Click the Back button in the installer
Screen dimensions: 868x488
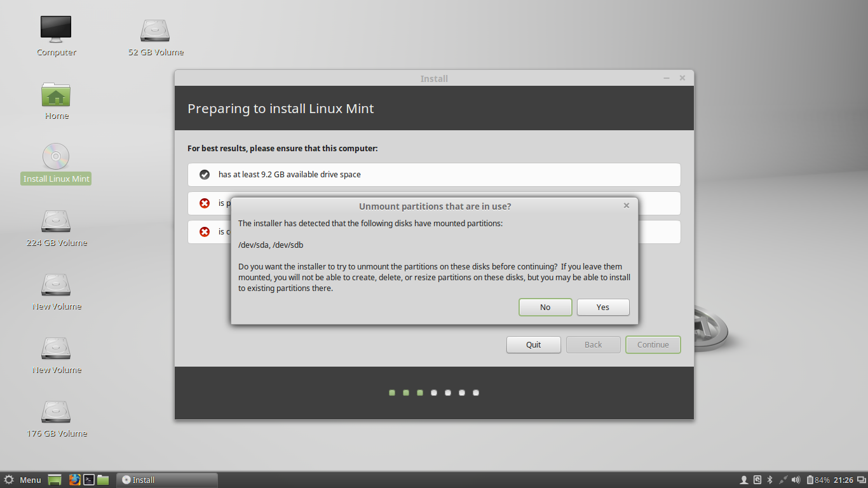tap(593, 344)
